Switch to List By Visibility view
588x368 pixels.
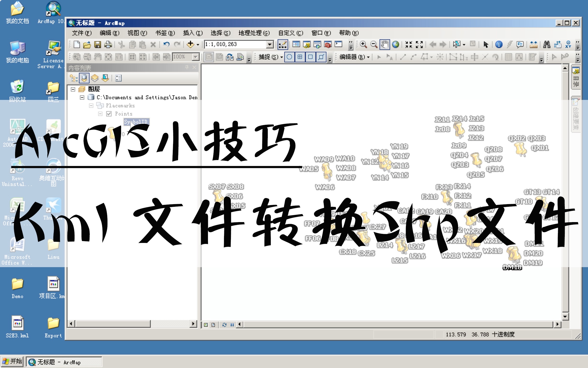[x=95, y=78]
